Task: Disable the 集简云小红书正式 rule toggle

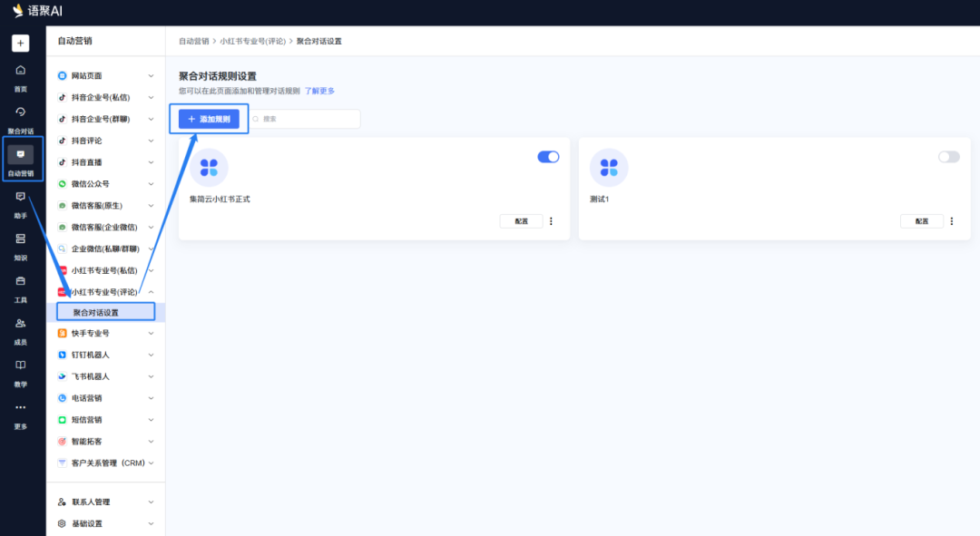Action: pos(548,157)
